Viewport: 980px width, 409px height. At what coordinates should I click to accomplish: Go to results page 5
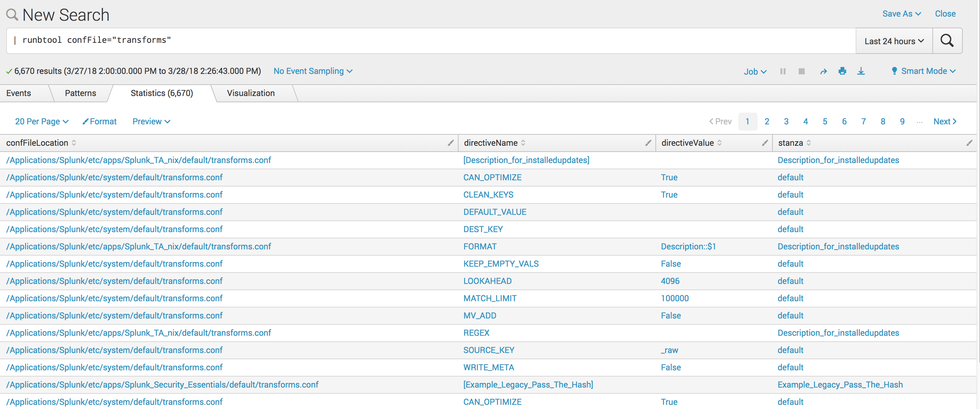pyautogui.click(x=825, y=121)
